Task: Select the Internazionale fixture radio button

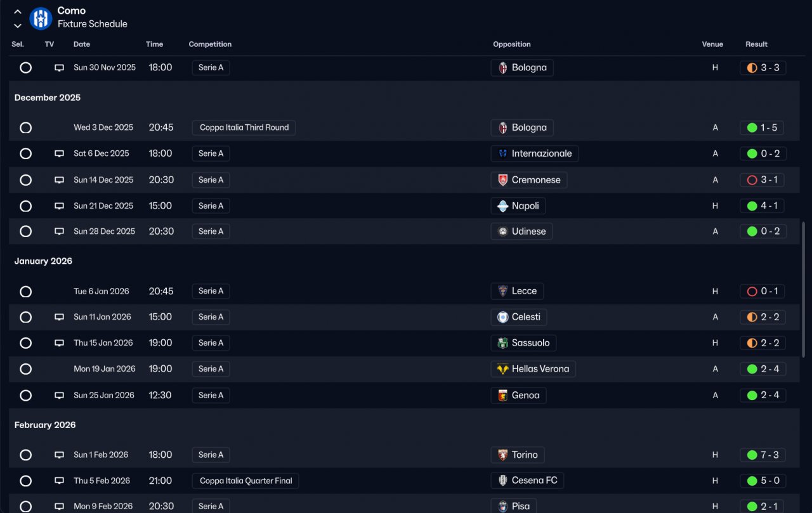Action: pyautogui.click(x=25, y=153)
